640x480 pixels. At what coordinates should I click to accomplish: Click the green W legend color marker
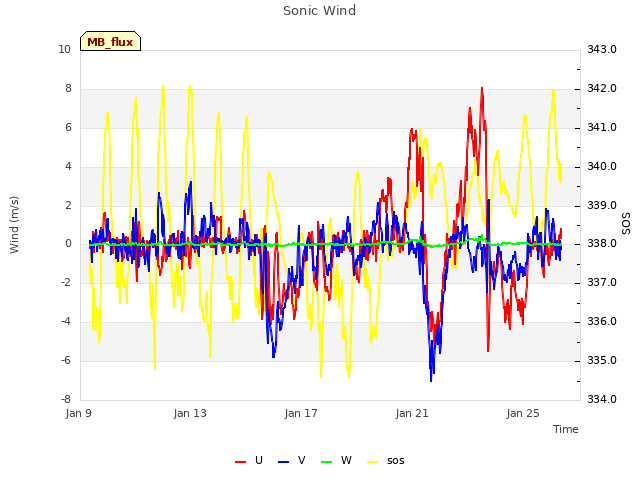point(327,462)
